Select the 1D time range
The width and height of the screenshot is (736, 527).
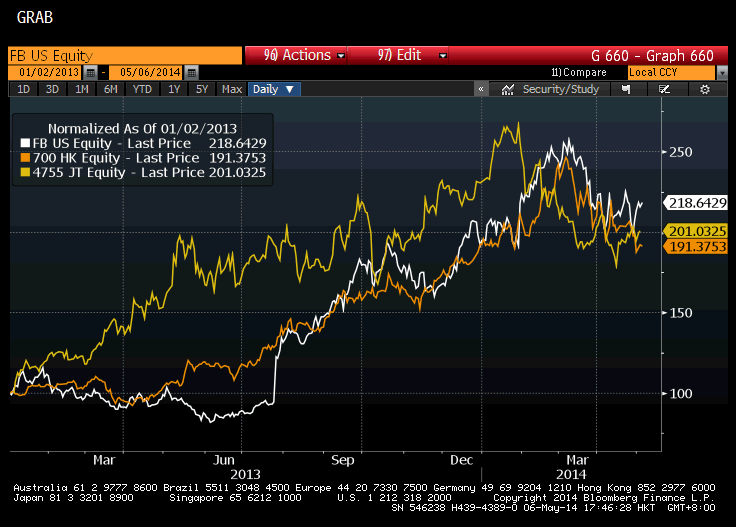point(24,89)
